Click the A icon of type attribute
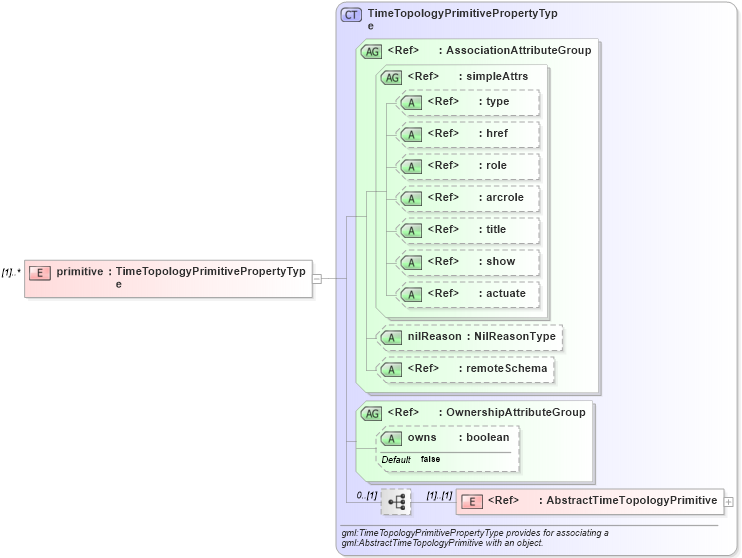The image size is (742, 558). pyautogui.click(x=411, y=103)
